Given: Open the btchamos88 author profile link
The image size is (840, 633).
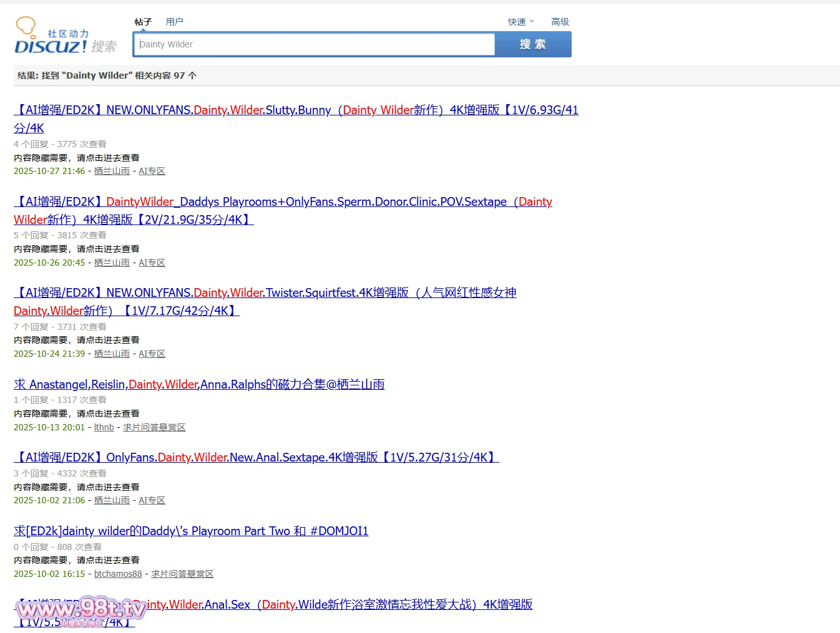Looking at the screenshot, I should click(118, 574).
